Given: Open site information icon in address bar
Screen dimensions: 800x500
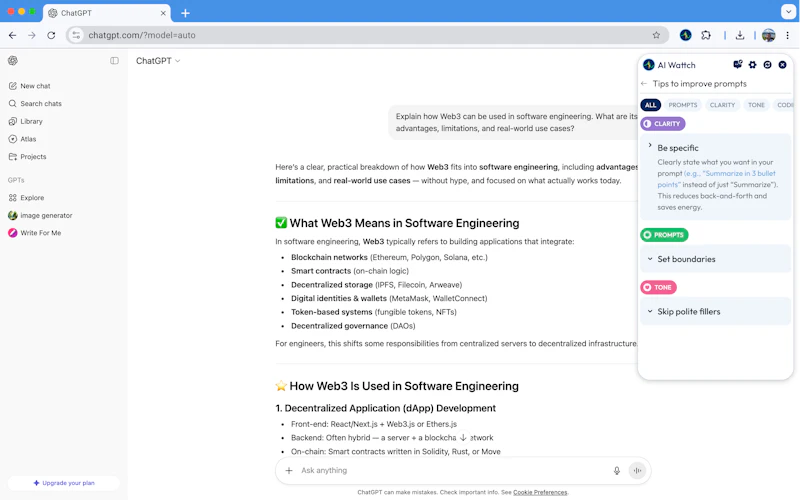Looking at the screenshot, I should 76,35.
